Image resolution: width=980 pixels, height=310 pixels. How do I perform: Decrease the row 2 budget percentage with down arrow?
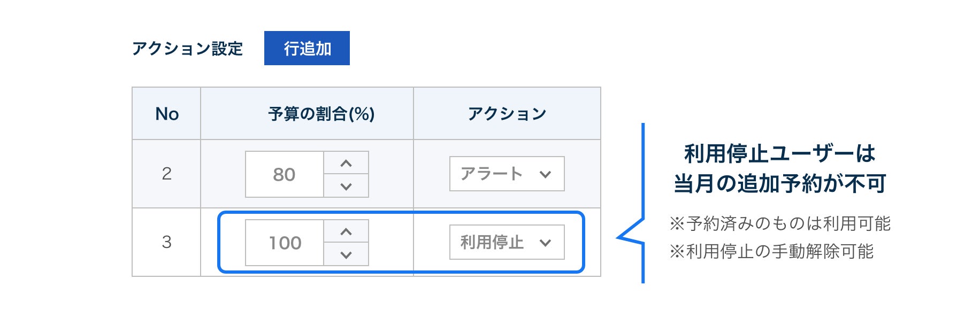click(346, 186)
